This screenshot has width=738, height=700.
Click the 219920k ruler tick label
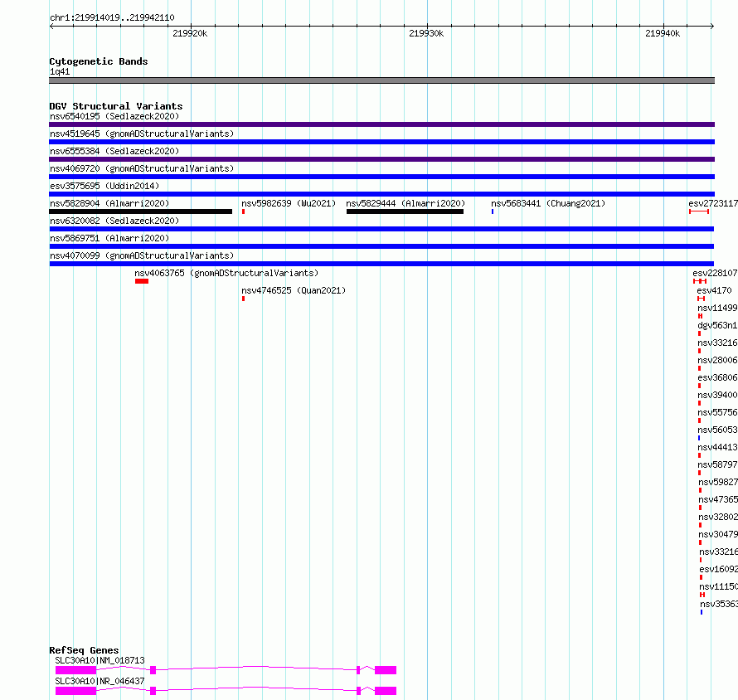(190, 33)
